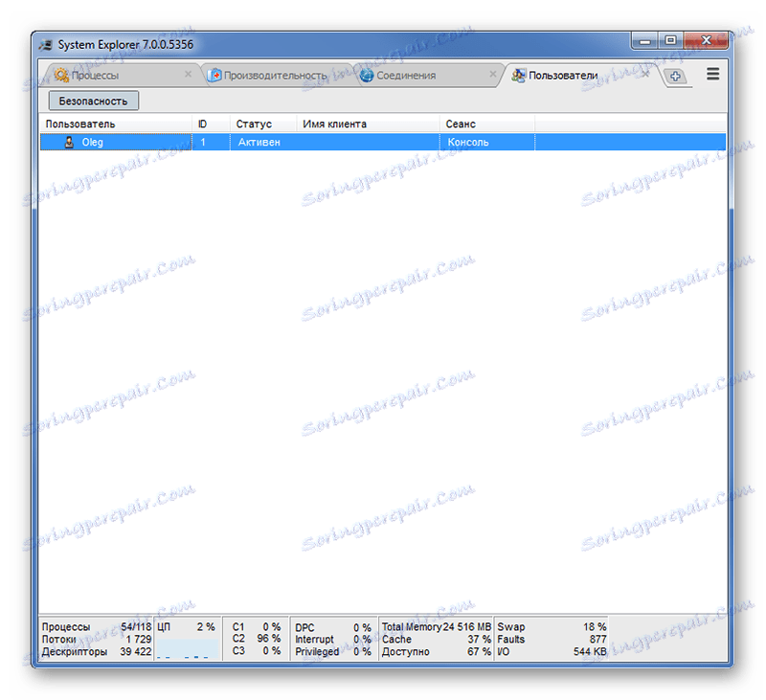
Task: Click the C3 0 % status entry
Action: (256, 650)
